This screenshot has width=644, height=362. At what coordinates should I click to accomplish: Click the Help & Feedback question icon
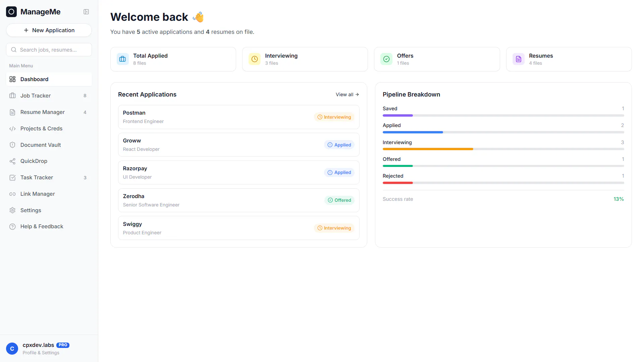pos(12,227)
